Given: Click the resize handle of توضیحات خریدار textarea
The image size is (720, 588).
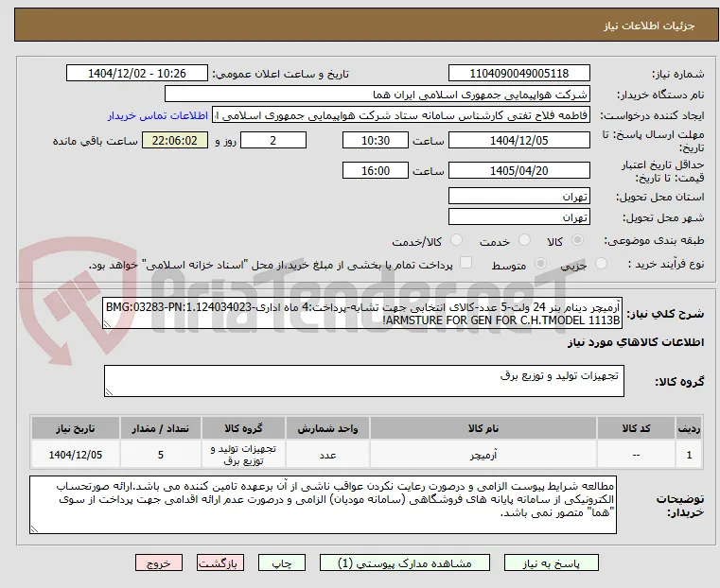Looking at the screenshot, I should coord(34,529).
